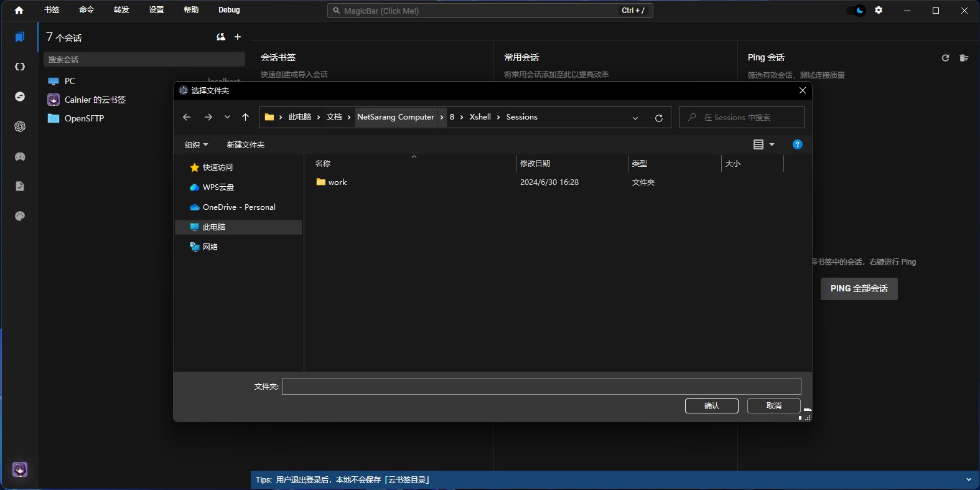This screenshot has width=980, height=490.
Task: Clear the Ping 会话 list with trash icon
Action: pos(964,58)
